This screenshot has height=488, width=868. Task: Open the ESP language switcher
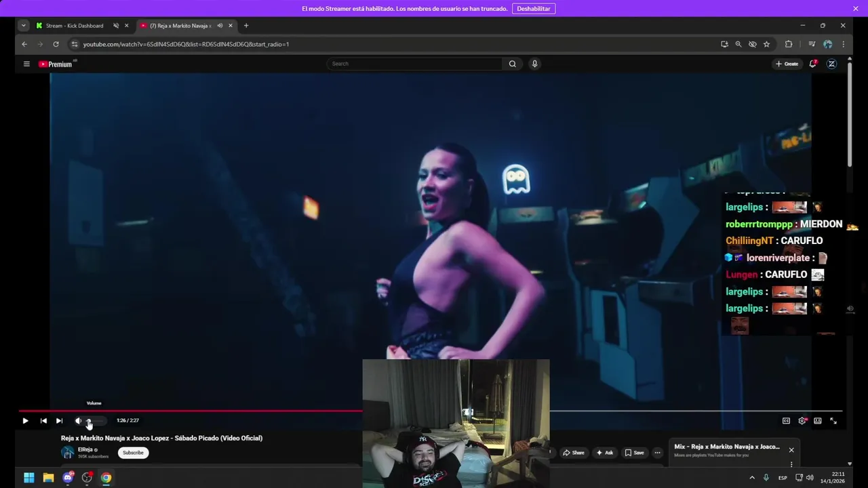[783, 478]
